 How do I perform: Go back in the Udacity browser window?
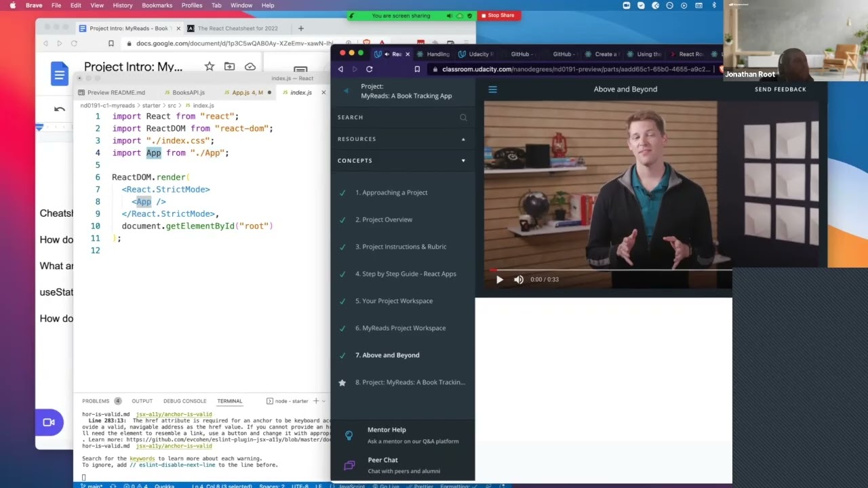[340, 69]
